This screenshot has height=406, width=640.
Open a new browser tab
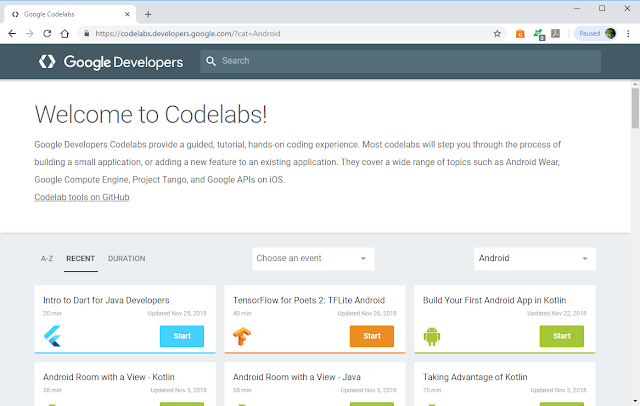tap(148, 14)
